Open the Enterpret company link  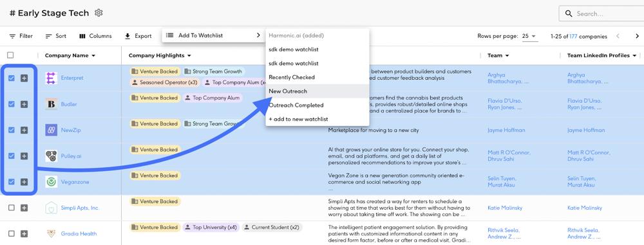pyautogui.click(x=72, y=78)
